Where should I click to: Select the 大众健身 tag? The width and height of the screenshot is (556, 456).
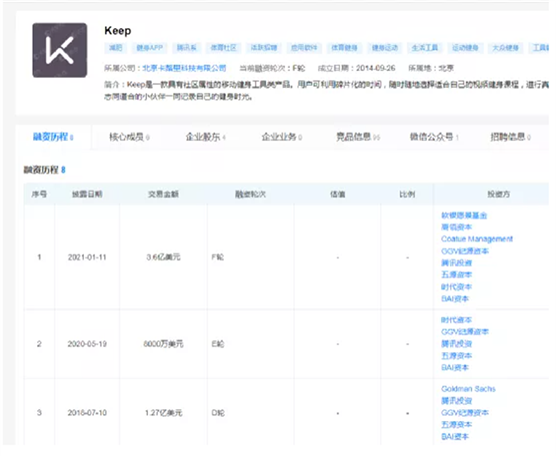click(505, 48)
